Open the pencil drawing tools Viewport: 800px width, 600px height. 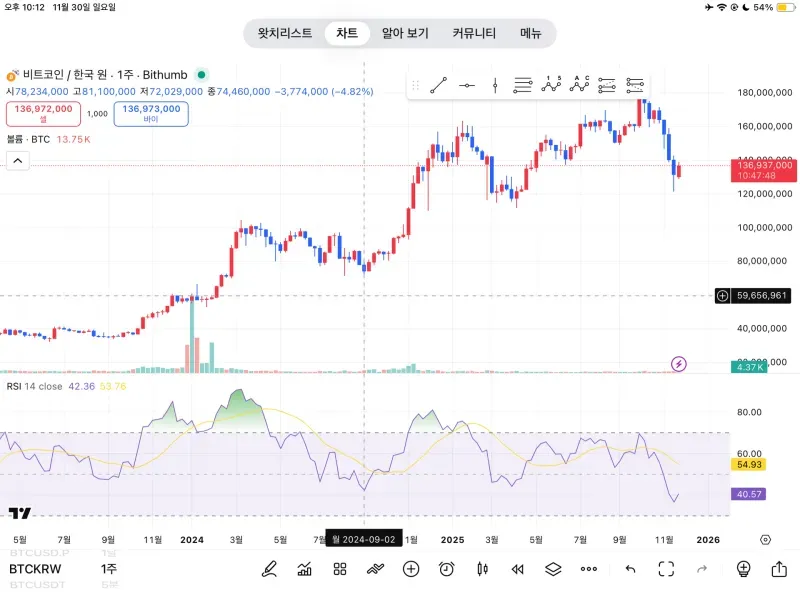[x=269, y=569]
